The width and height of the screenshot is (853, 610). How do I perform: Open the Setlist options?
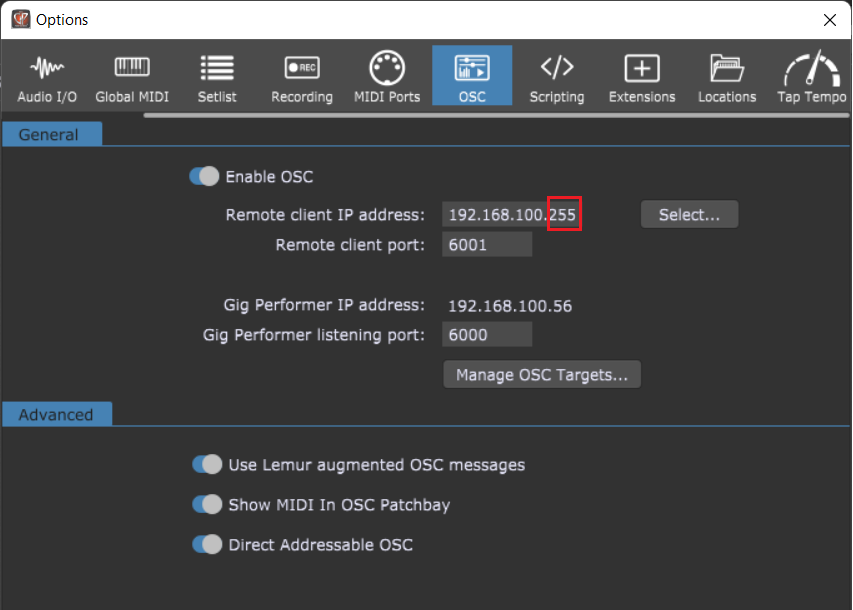click(x=217, y=76)
